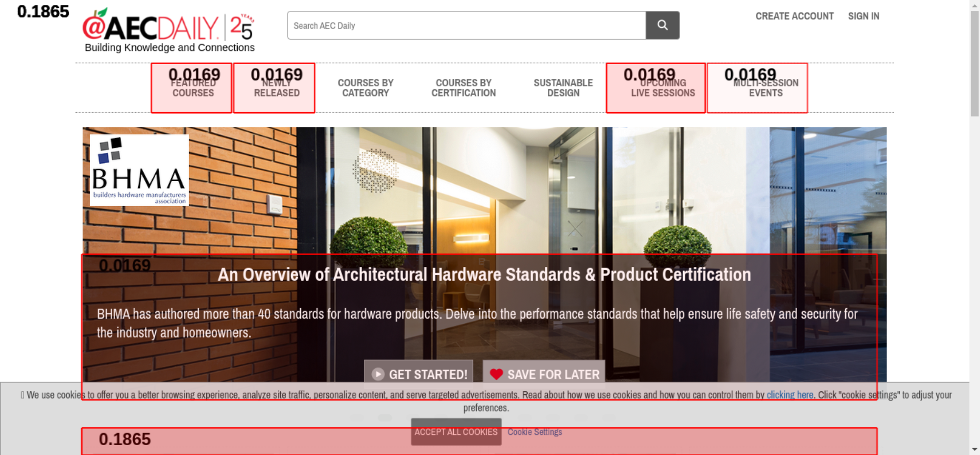Open the Sustainable Design menu
This screenshot has height=455, width=980.
click(x=563, y=88)
